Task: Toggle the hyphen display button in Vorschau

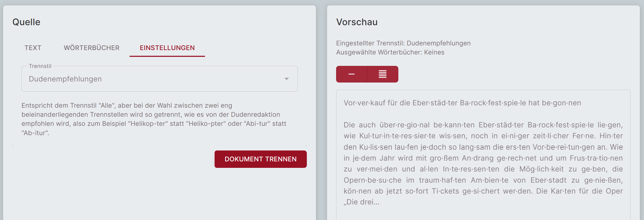Action: pyautogui.click(x=351, y=74)
